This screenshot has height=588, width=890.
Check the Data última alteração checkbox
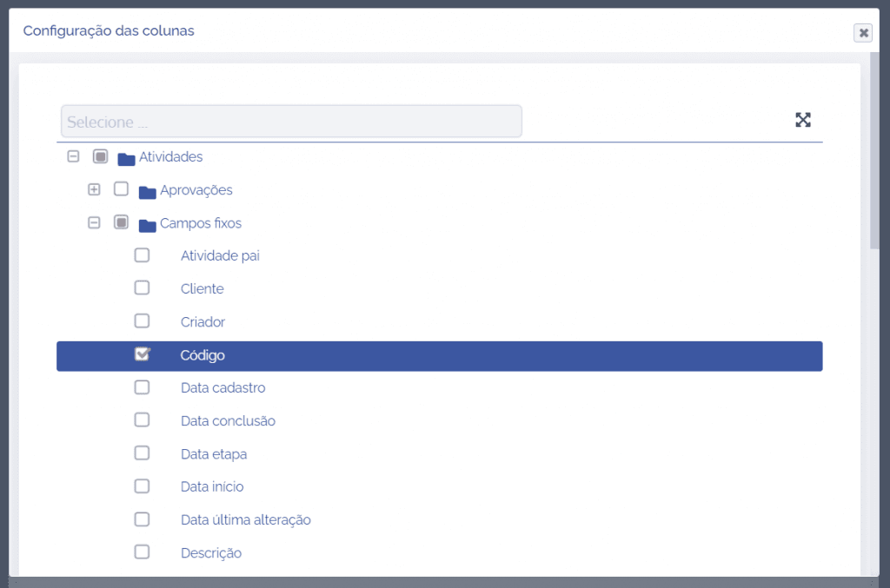(x=142, y=519)
